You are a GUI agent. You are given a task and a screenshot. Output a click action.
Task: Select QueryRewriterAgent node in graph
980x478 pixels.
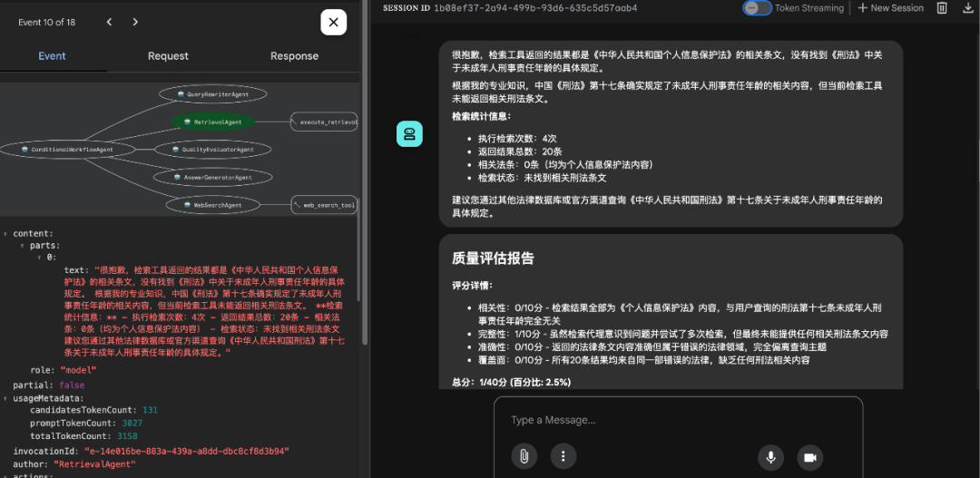click(x=213, y=94)
